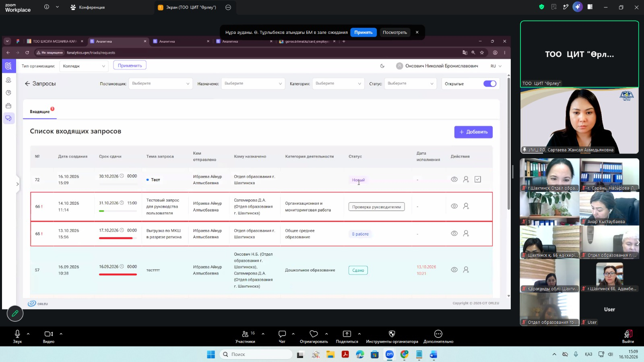Click the Windows Поиск search box
The image size is (644, 362).
[x=256, y=354]
